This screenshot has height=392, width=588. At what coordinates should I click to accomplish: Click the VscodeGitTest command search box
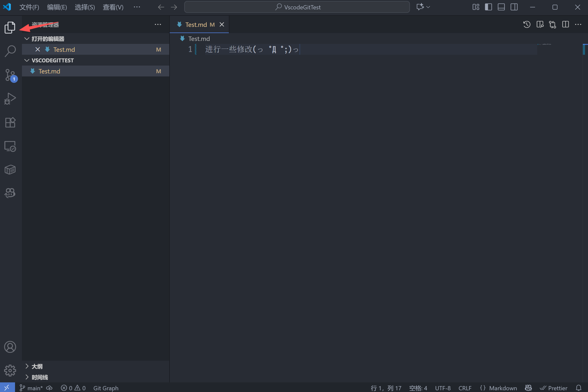297,7
